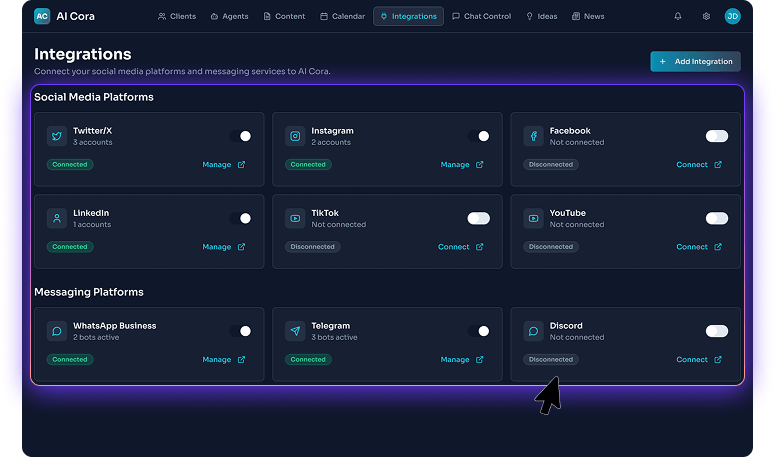Click the Twitter/X Connected status badge
The width and height of the screenshot is (775, 457).
[70, 165]
